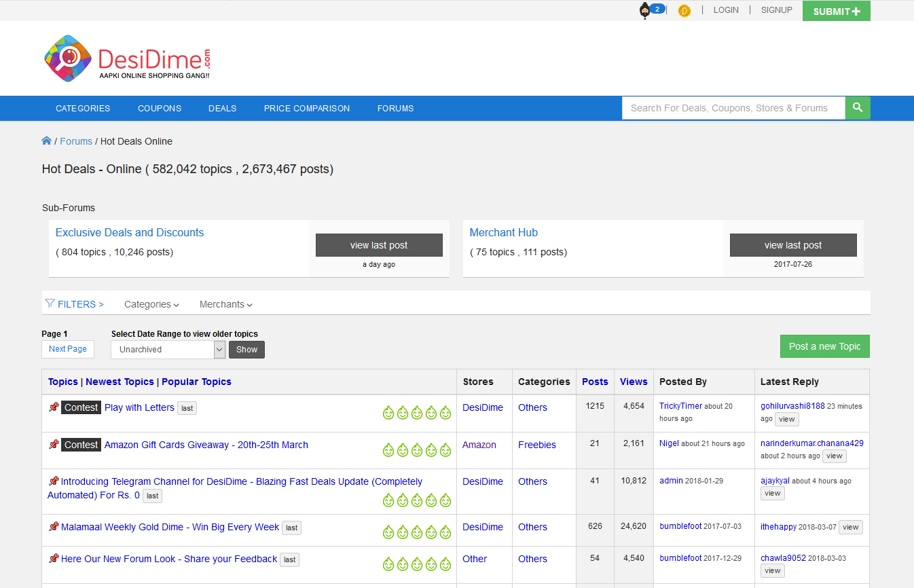Open the Unarchived date range dropdown

[168, 350]
